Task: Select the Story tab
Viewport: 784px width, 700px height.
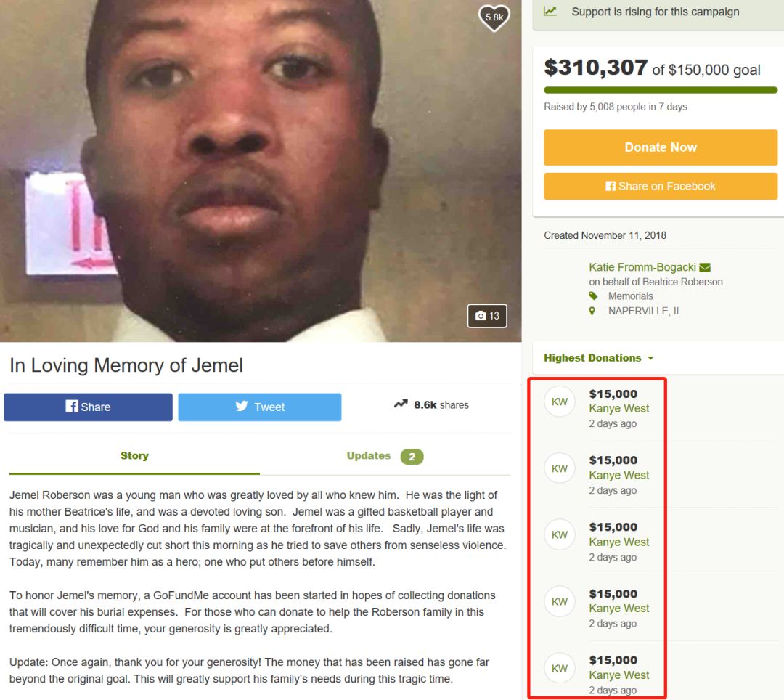Action: click(134, 455)
